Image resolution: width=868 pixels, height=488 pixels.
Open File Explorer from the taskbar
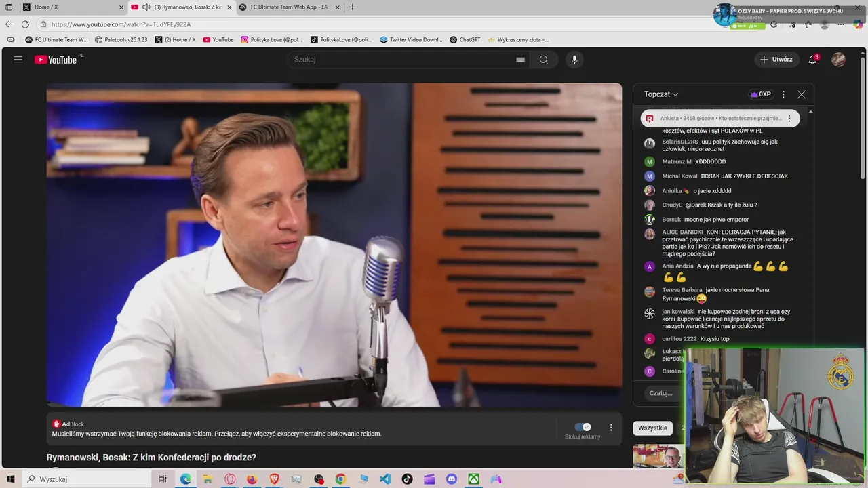point(208,479)
